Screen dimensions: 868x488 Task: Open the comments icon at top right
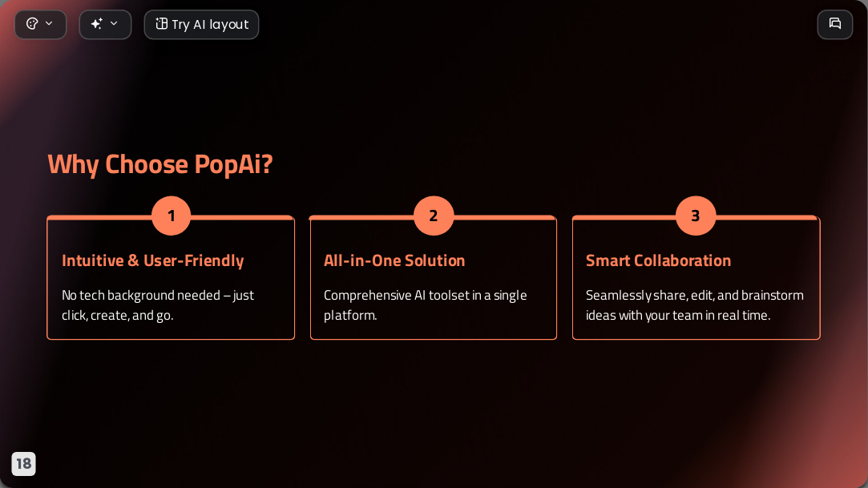click(835, 24)
